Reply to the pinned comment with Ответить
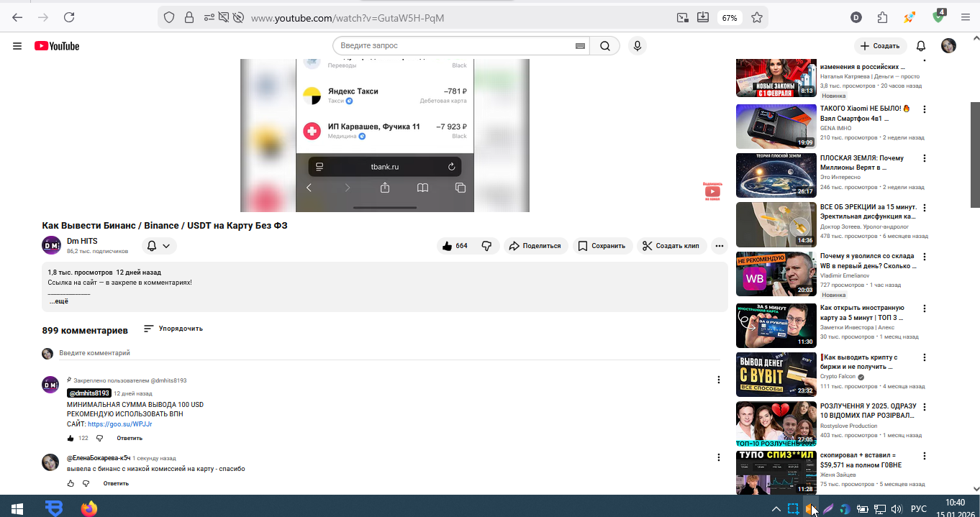The image size is (980, 517). (x=130, y=438)
